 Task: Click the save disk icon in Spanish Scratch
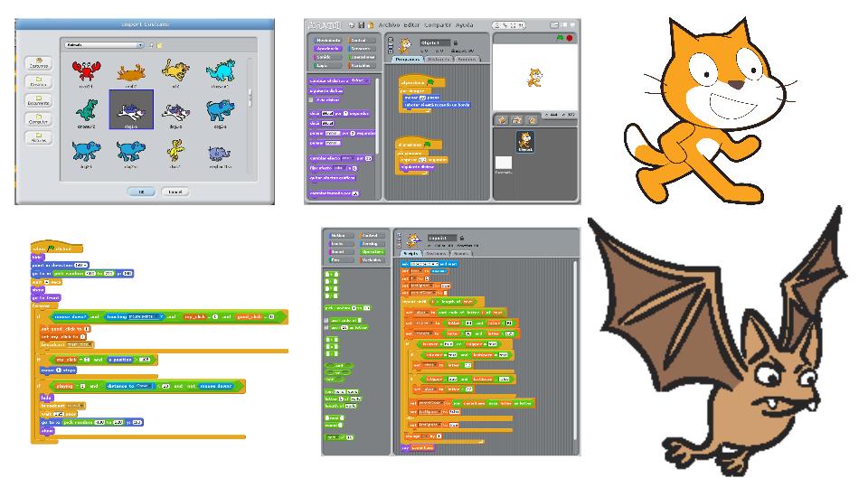pos(361,25)
